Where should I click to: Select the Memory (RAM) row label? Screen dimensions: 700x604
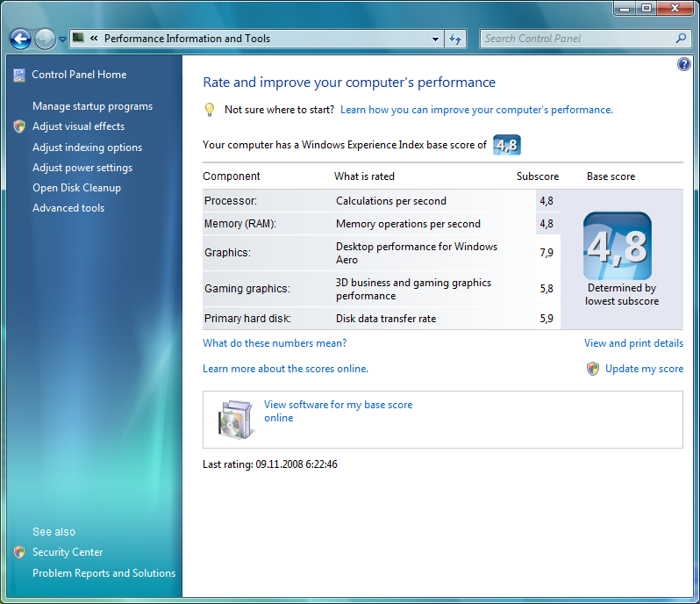click(x=240, y=224)
